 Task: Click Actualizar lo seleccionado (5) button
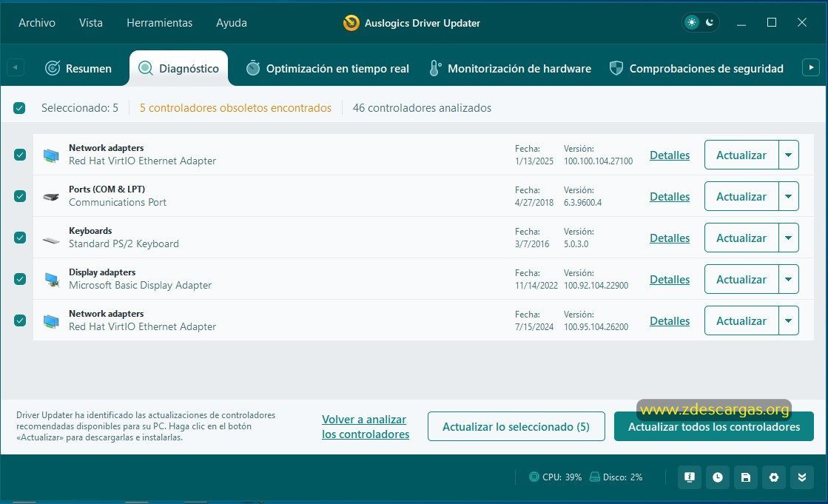(516, 426)
